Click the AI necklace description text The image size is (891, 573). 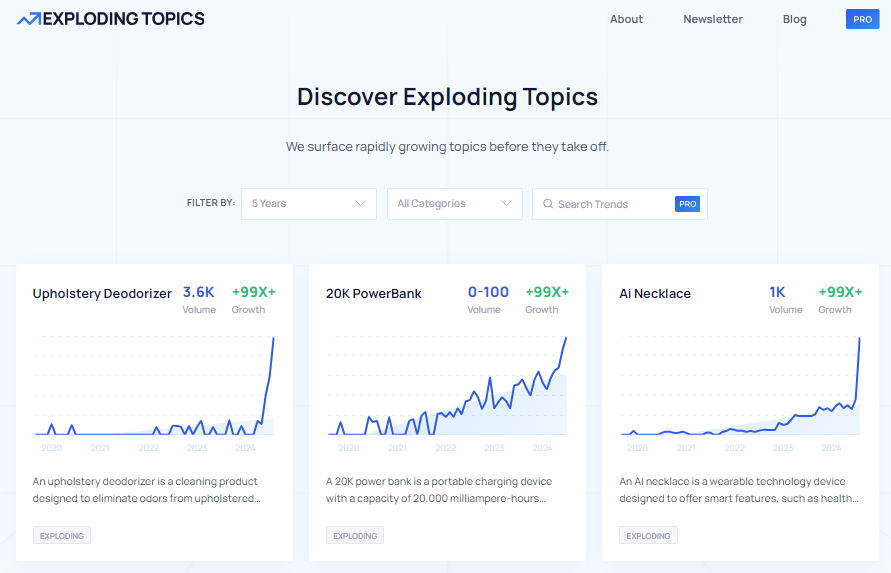click(x=739, y=490)
